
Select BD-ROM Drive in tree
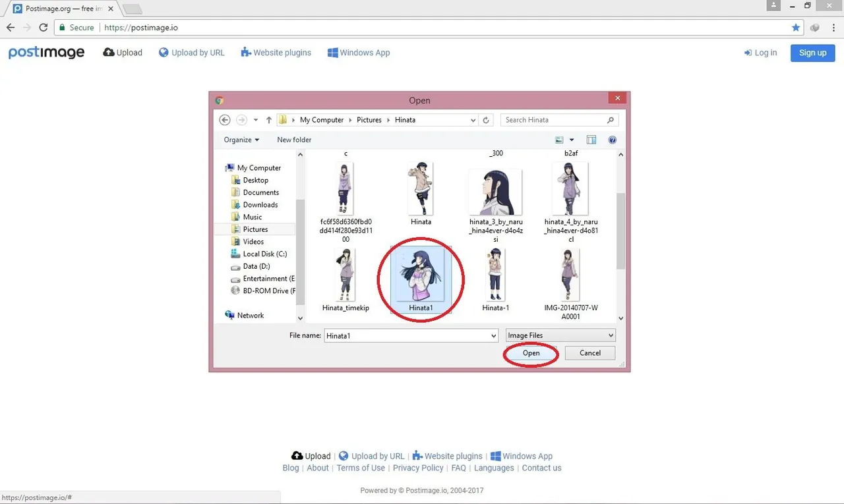tap(264, 291)
